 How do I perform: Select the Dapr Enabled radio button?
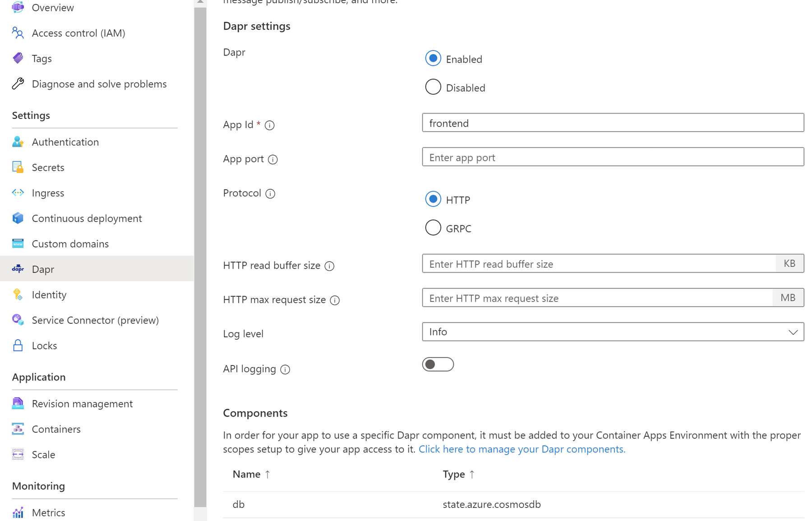[433, 59]
